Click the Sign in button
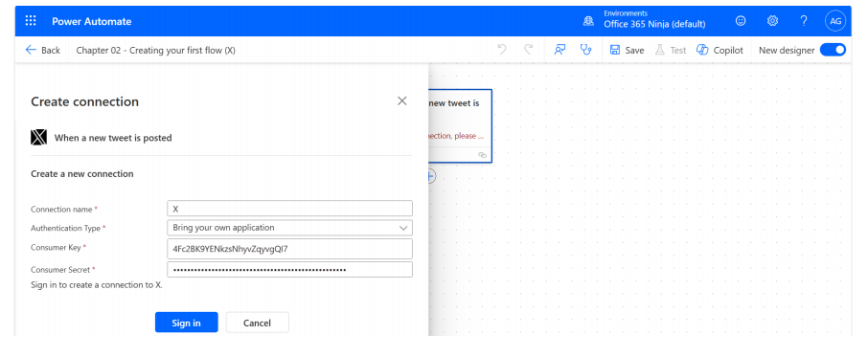 point(187,323)
